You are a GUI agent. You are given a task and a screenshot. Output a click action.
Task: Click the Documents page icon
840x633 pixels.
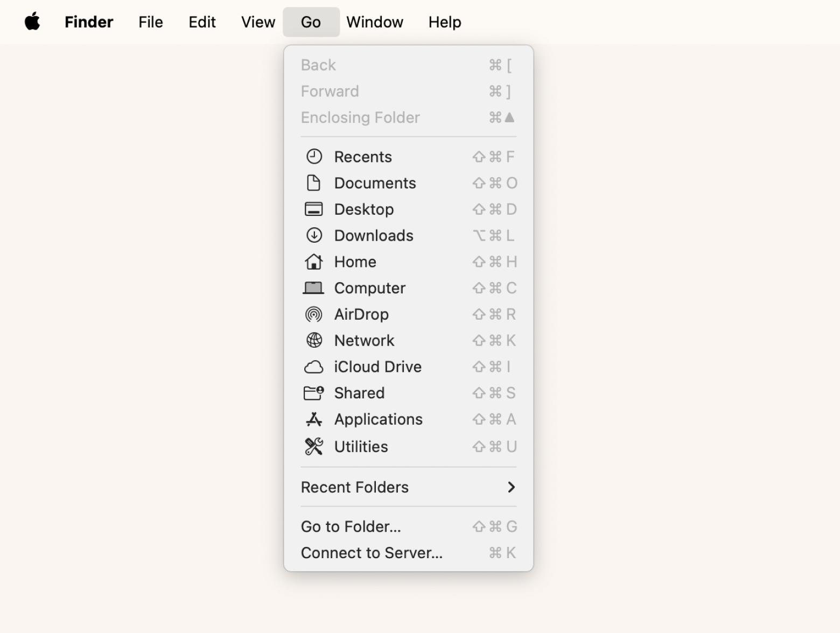313,183
